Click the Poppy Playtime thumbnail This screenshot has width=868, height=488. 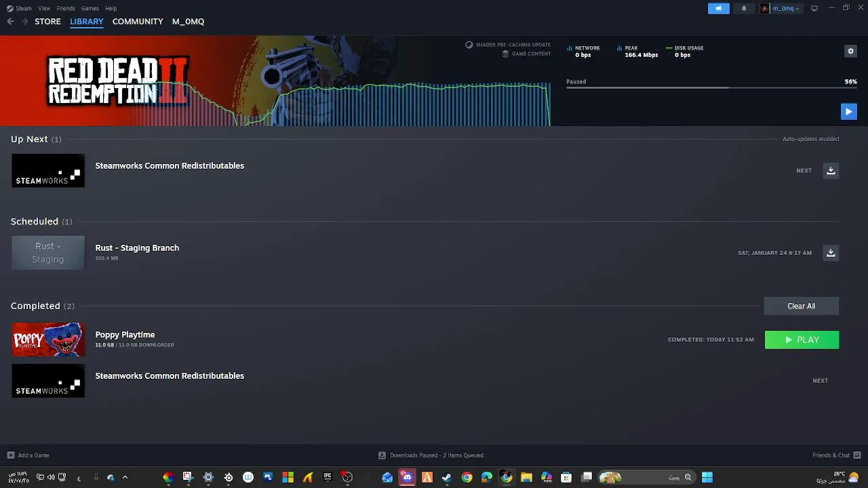(48, 340)
